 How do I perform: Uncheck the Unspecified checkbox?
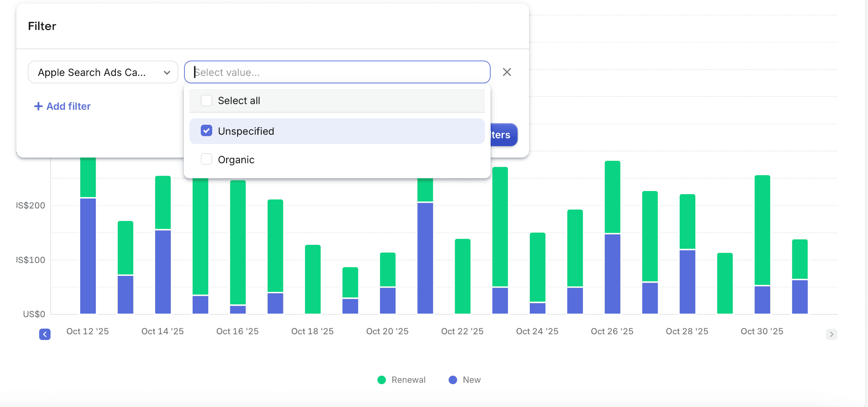pos(206,131)
